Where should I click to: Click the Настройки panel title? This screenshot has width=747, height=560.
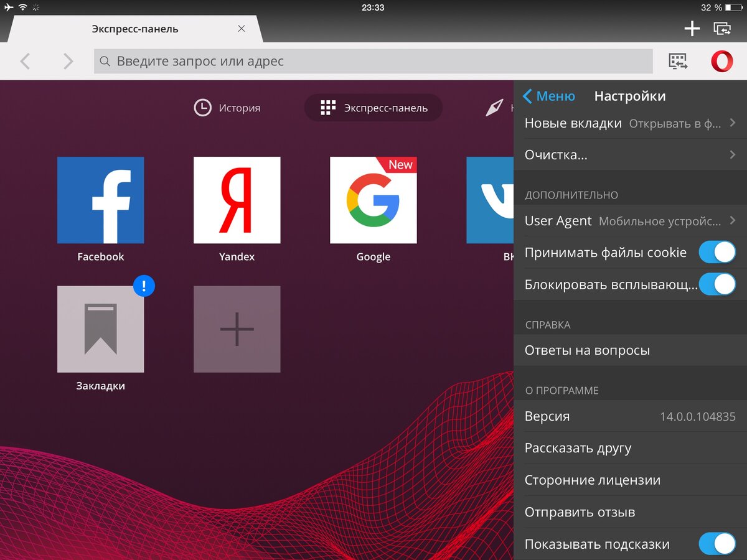tap(630, 96)
